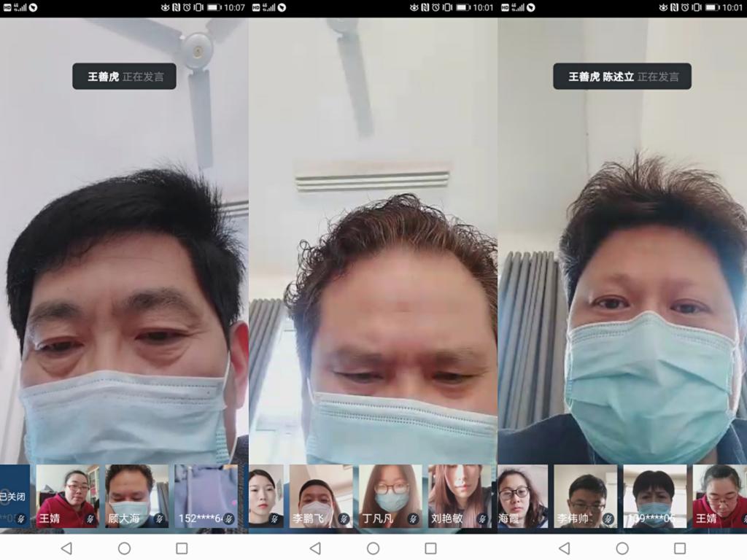Image resolution: width=747 pixels, height=560 pixels.
Task: Toggle the mic mute on 李伟帅's tile
Action: click(608, 518)
